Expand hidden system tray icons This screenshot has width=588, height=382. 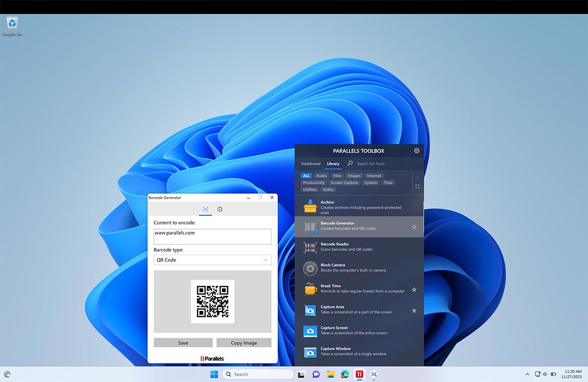coord(527,374)
